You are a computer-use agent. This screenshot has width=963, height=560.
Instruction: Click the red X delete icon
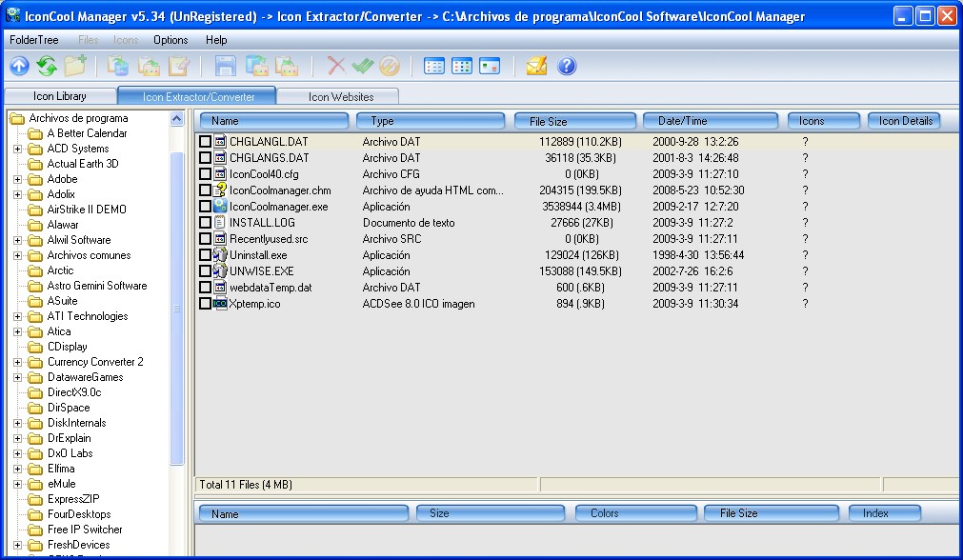pos(336,66)
